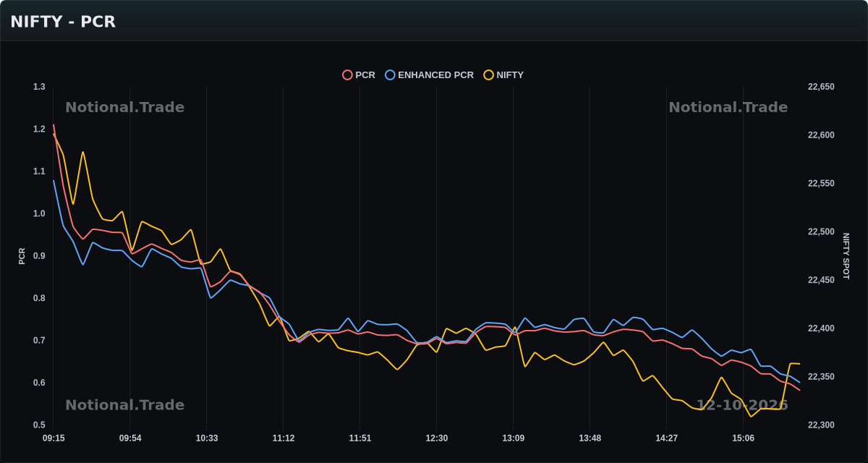Select the 1.1 PCR axis value
This screenshot has height=463, width=868.
(x=39, y=171)
